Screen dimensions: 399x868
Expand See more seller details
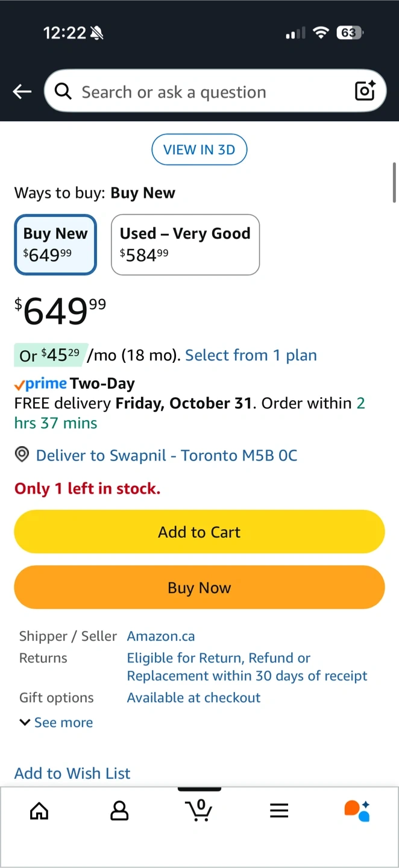click(x=57, y=722)
